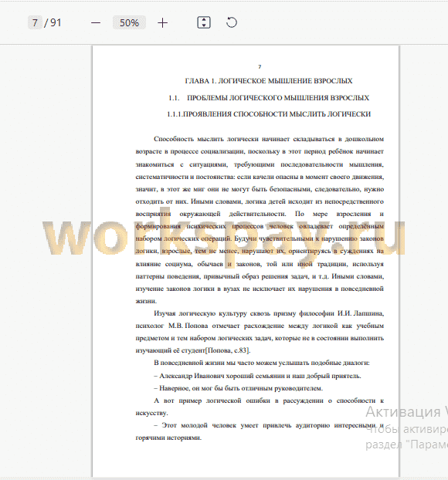Click the subheading 1.1. ПРОБЛЕМЫ ЛОГИЧЕСКОГО МЫШЛЕНИЯ ВЗРОСЛЫХ

[269, 98]
